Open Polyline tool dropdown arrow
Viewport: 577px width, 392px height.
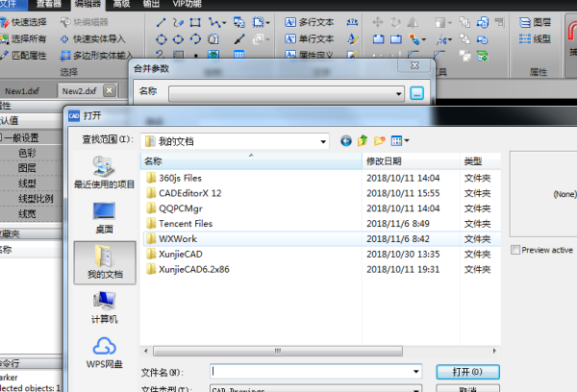(224, 23)
